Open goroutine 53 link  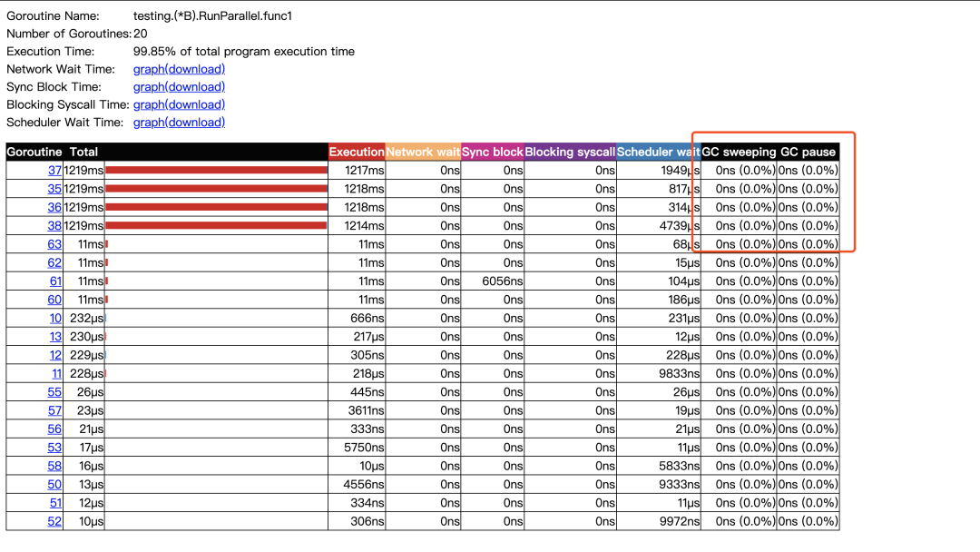coord(55,448)
